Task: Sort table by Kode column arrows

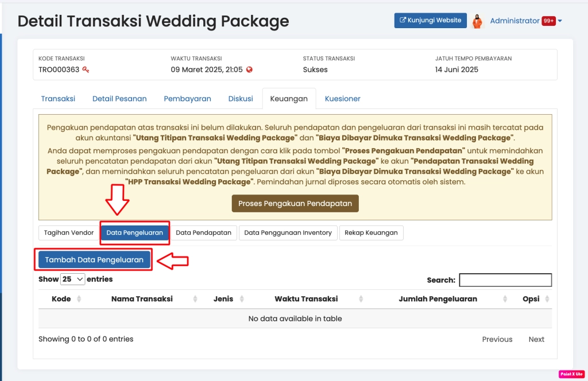Action: pos(79,299)
